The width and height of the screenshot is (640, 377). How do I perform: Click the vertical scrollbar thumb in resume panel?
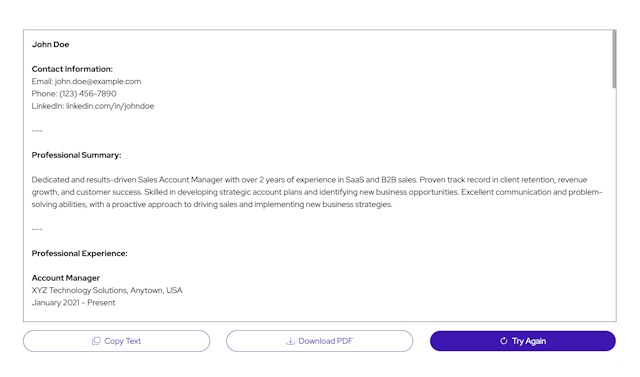(x=614, y=59)
